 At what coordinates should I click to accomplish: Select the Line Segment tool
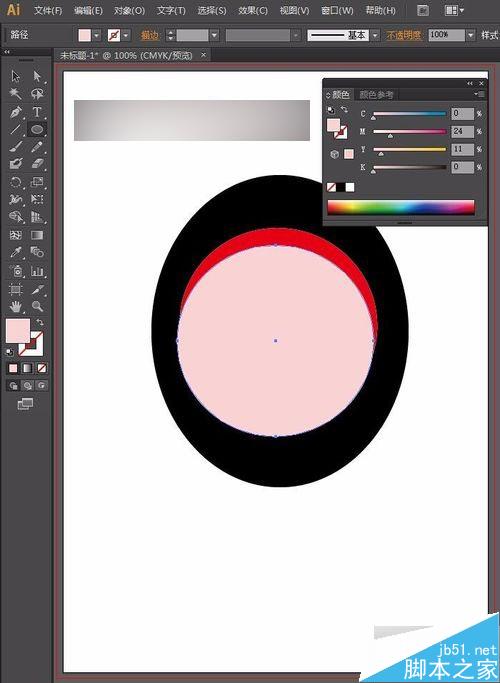pos(16,129)
